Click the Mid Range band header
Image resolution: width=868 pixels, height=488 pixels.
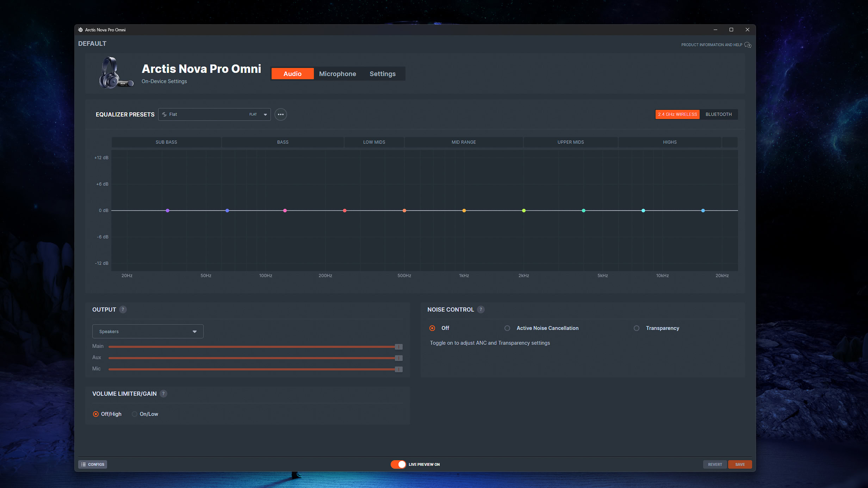pos(464,142)
